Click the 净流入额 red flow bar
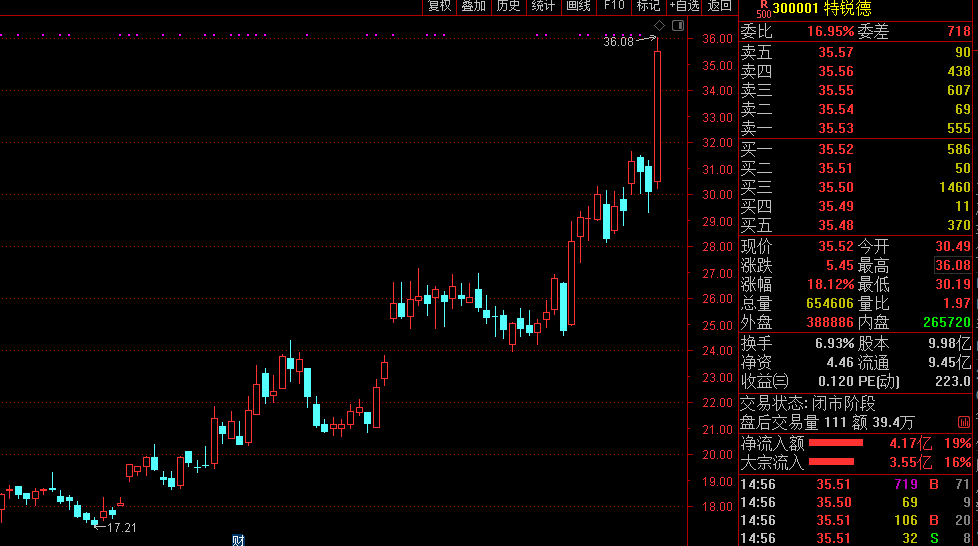Image resolution: width=978 pixels, height=546 pixels. [x=835, y=443]
